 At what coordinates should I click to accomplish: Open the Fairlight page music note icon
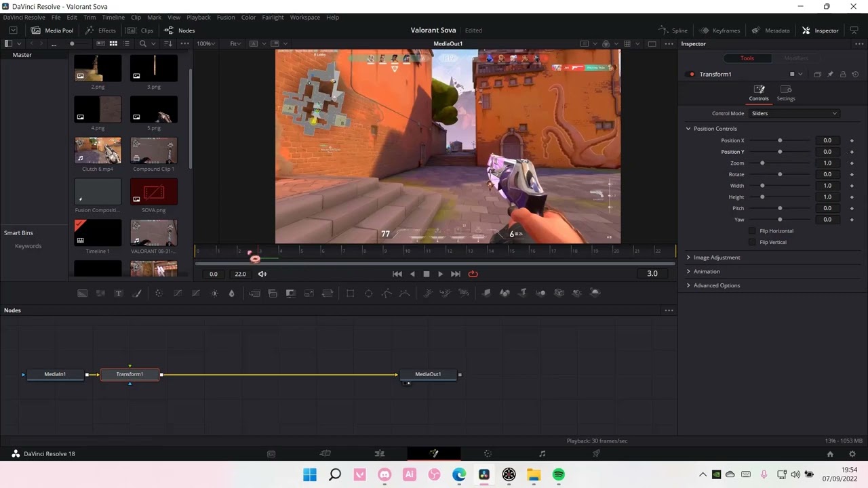[542, 453]
